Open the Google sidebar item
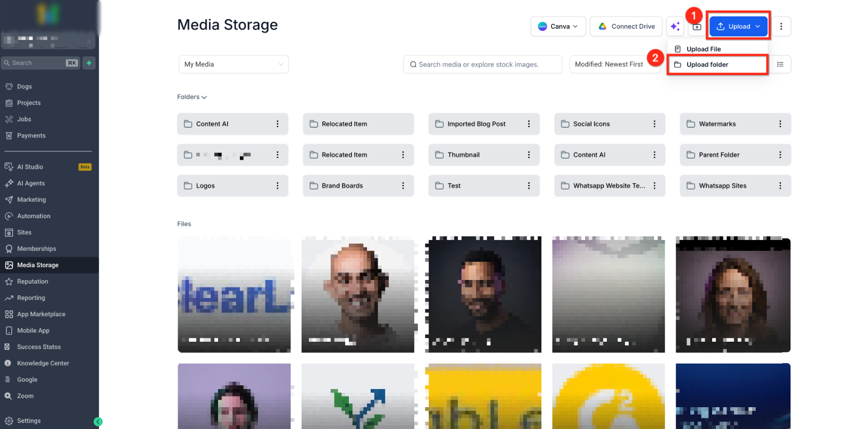 [49, 380]
